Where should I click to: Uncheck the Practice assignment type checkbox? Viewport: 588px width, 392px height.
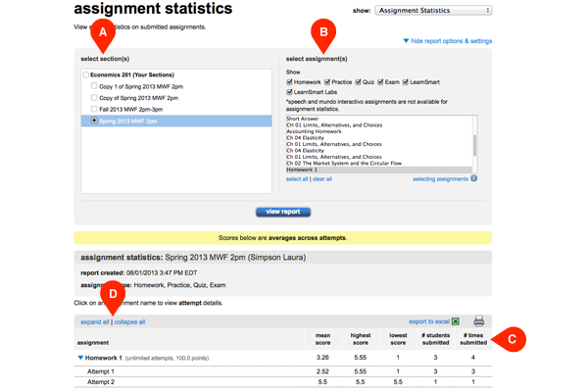click(329, 83)
